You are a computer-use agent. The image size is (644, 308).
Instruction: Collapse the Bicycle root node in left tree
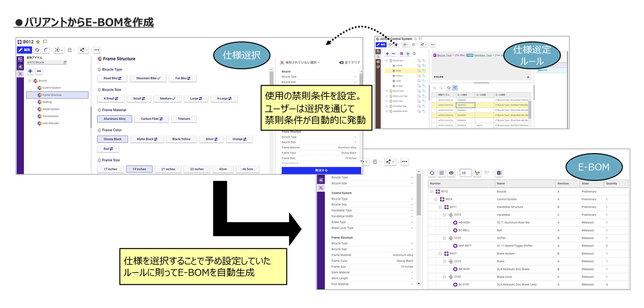coord(30,81)
